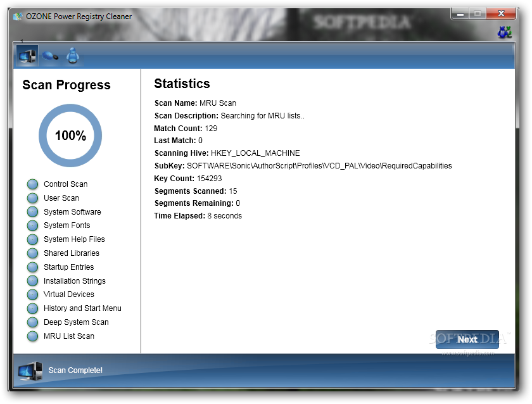Open the computer scan toolbar icon
The image size is (532, 404).
[x=27, y=56]
